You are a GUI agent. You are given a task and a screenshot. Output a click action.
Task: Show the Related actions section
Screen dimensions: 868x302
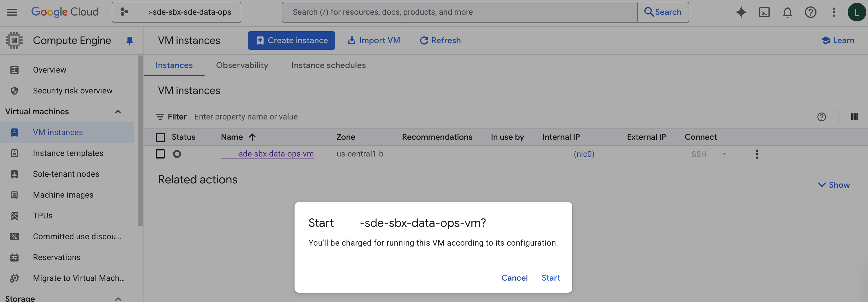(834, 185)
